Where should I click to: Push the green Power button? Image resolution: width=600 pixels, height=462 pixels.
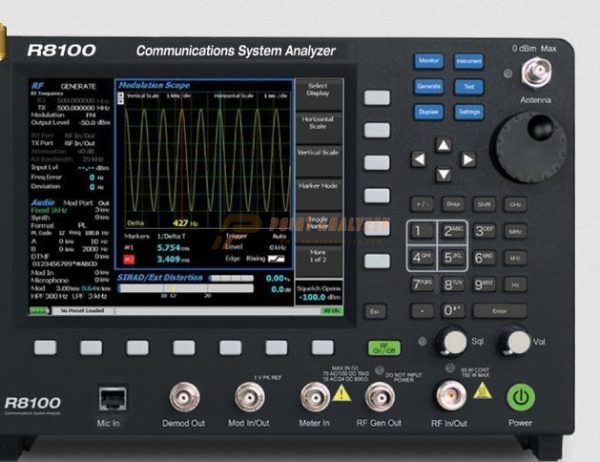coord(521,398)
